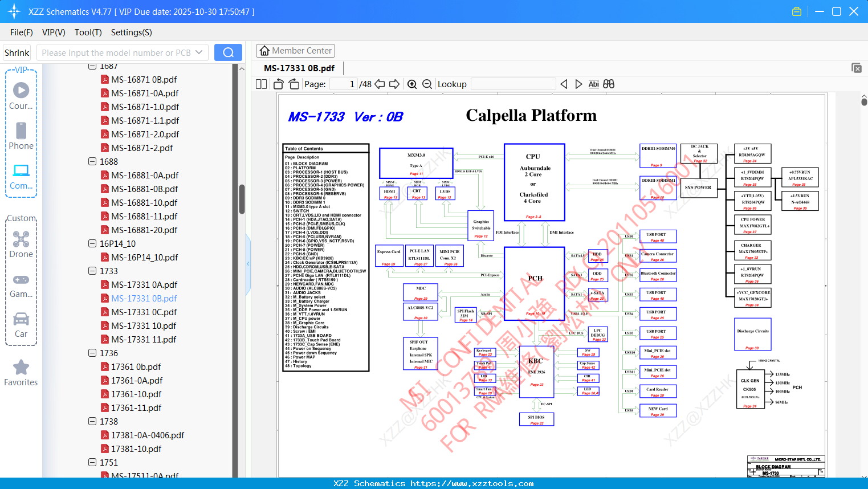Select the MS-17331 0B.pdf document tab
868x489 pixels.
point(299,68)
